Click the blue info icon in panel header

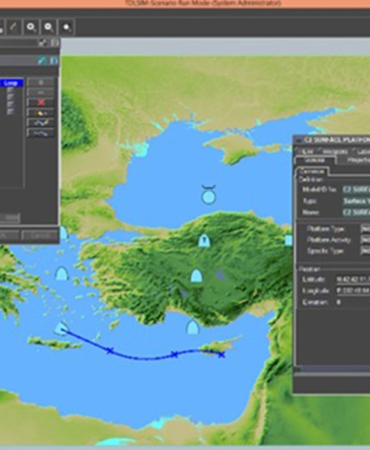click(54, 61)
